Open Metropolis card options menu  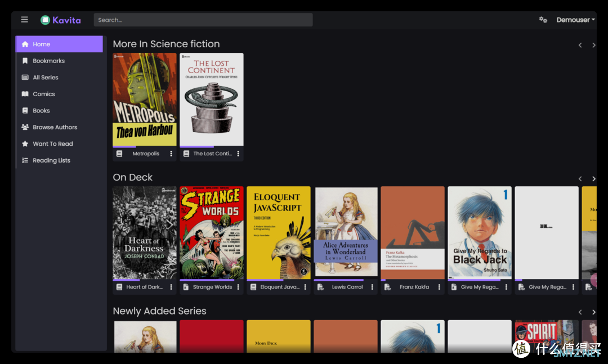171,154
